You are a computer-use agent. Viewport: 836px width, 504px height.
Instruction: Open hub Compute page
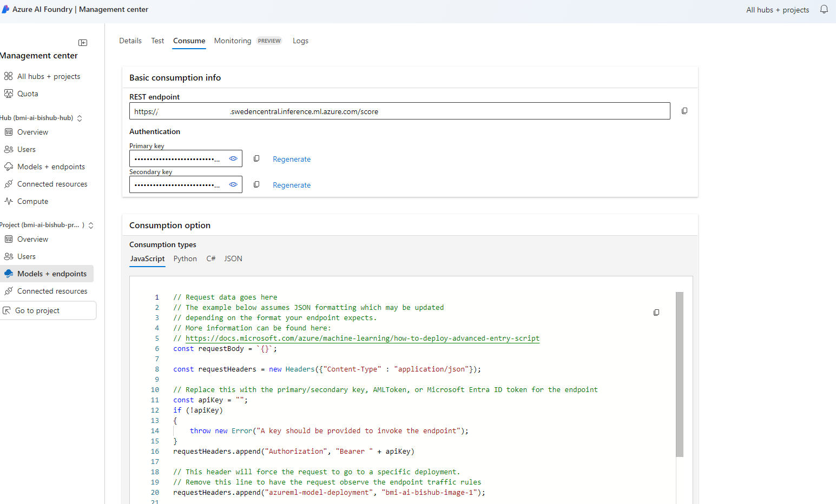32,201
